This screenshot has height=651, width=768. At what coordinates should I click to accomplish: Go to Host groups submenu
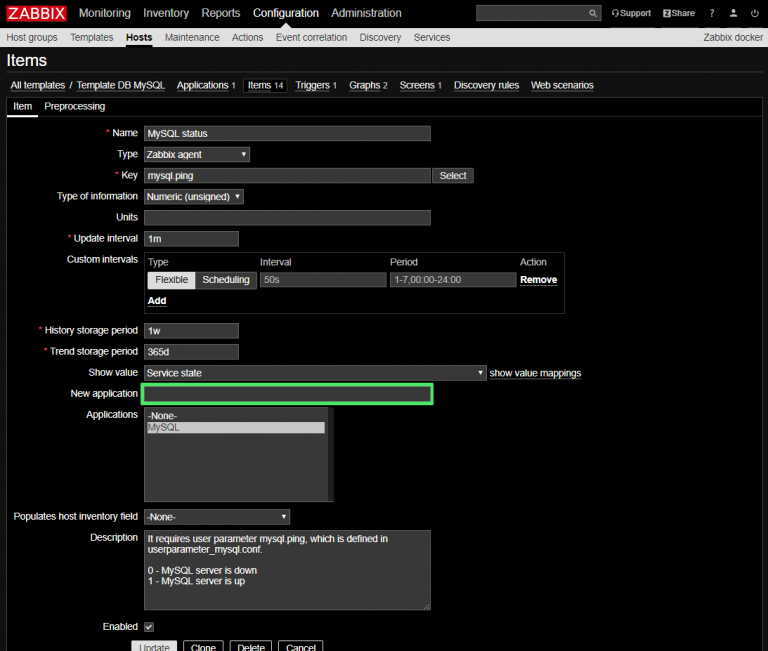coord(32,38)
